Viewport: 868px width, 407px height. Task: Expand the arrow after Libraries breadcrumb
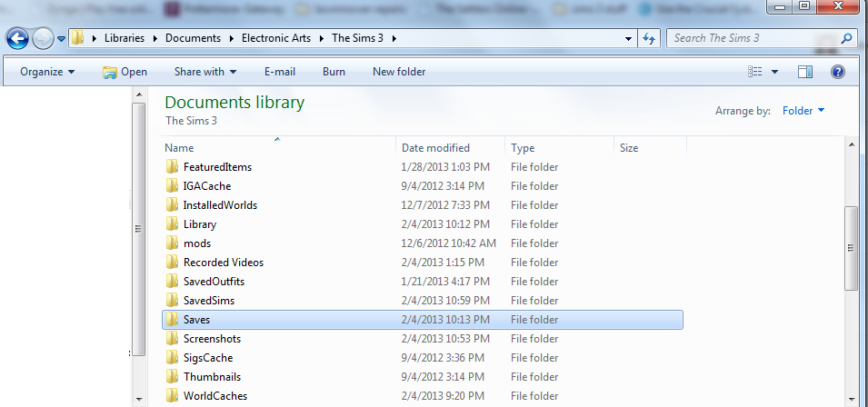click(x=155, y=39)
